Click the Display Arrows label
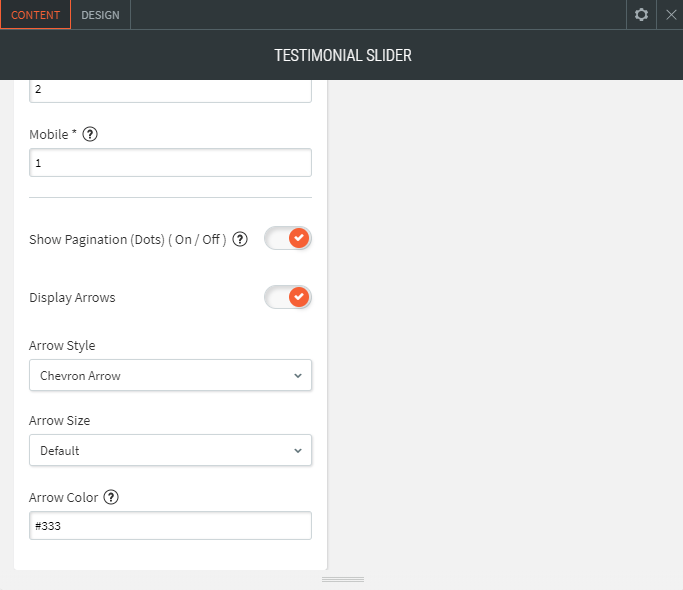 72,298
